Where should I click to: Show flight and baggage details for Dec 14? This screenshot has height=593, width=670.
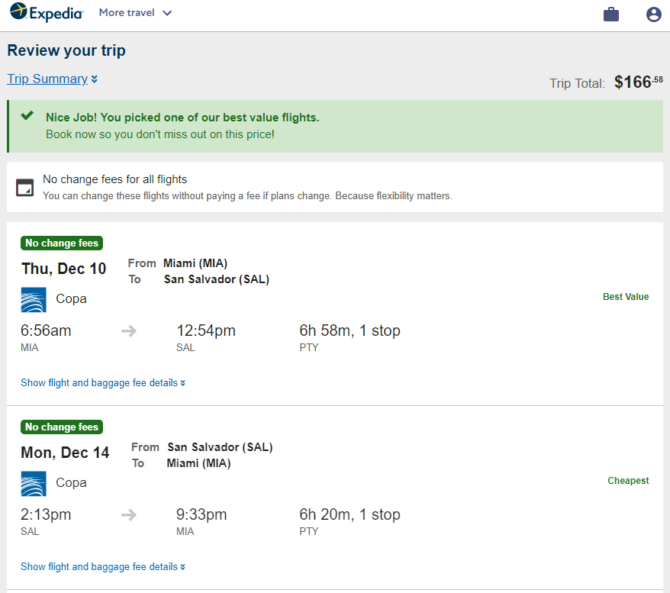coord(103,567)
